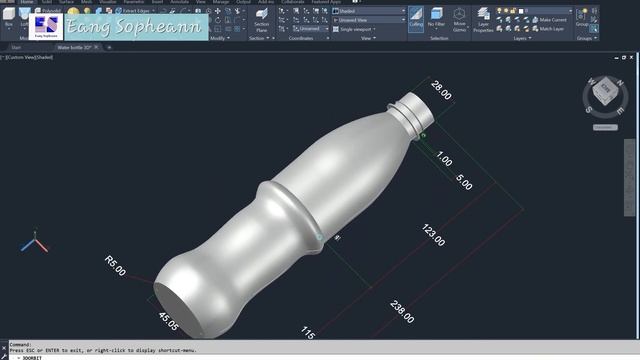Select the Polysolid tool
This screenshot has width=640, height=360.
pos(48,11)
